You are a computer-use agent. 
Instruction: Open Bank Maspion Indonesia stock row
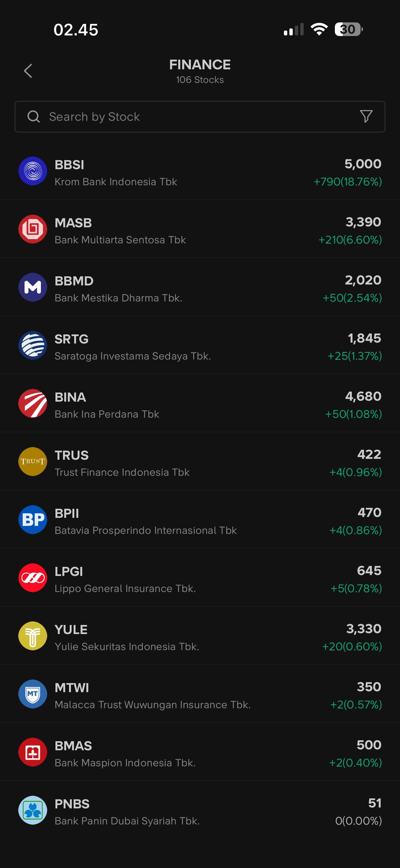tap(200, 752)
